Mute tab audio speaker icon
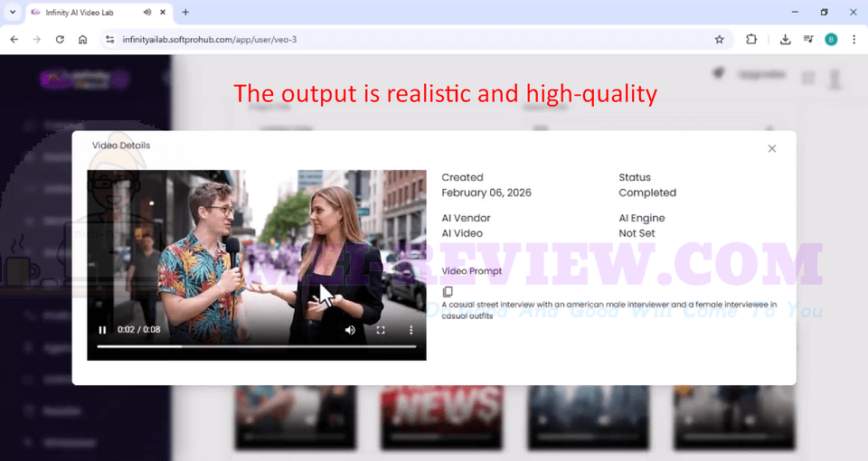The image size is (868, 461). click(147, 12)
